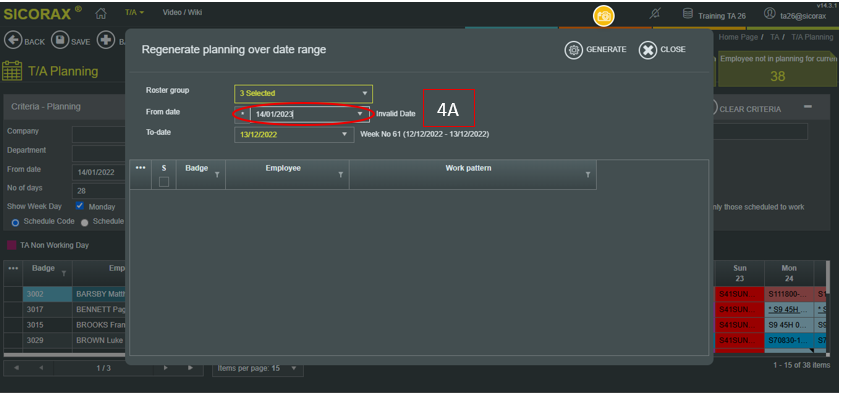This screenshot has height=393, width=841.
Task: Select badge 3029 row cell
Action: point(47,340)
